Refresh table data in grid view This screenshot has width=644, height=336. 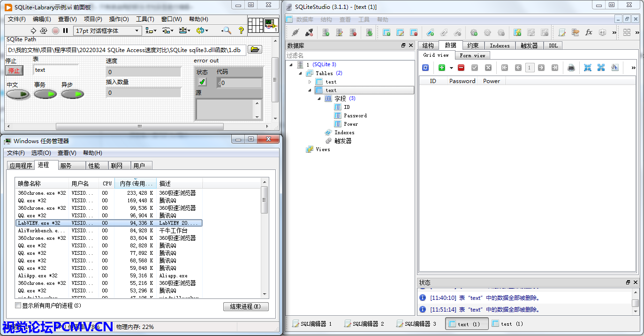coord(425,68)
